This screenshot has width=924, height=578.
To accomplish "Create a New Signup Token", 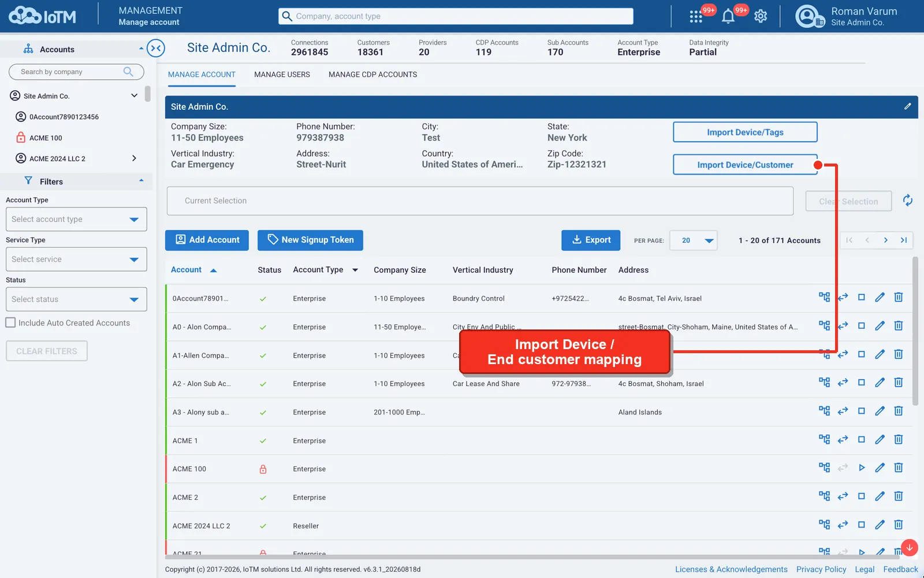I will [310, 240].
